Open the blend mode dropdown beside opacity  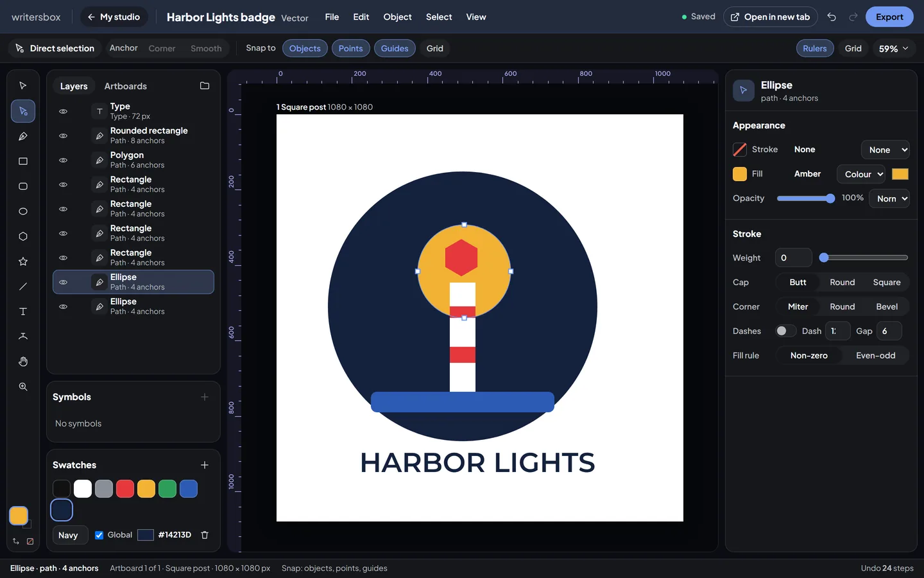(x=889, y=198)
